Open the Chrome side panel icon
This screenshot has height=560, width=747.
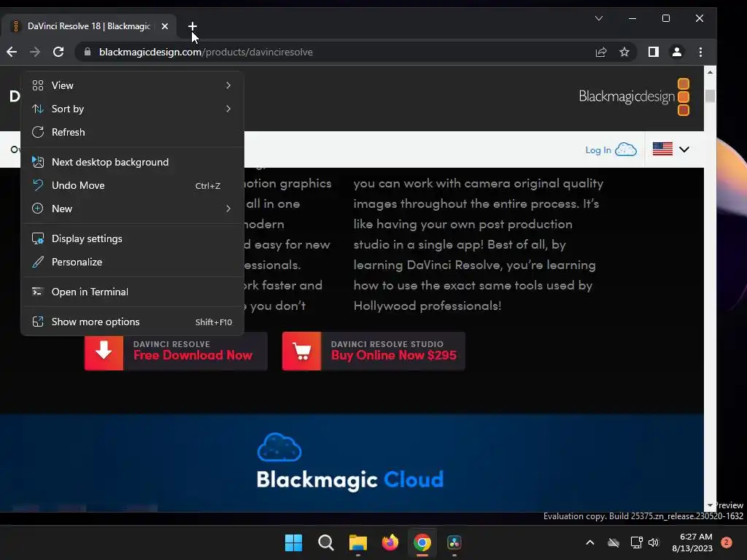653,52
